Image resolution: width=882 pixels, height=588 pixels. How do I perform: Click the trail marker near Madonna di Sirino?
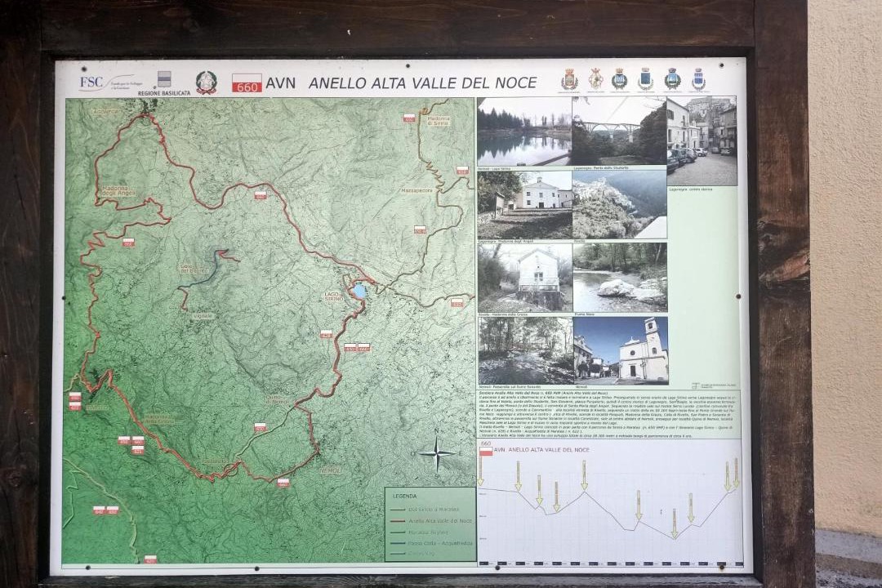tap(409, 118)
